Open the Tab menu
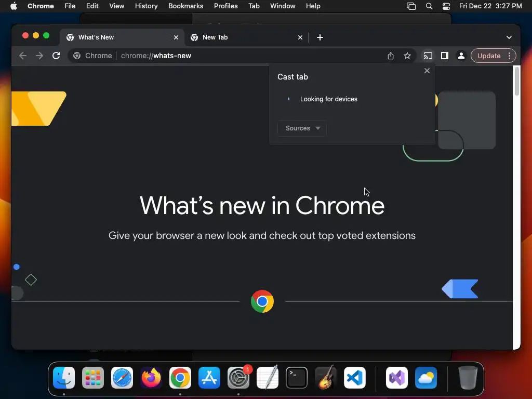 click(x=254, y=6)
